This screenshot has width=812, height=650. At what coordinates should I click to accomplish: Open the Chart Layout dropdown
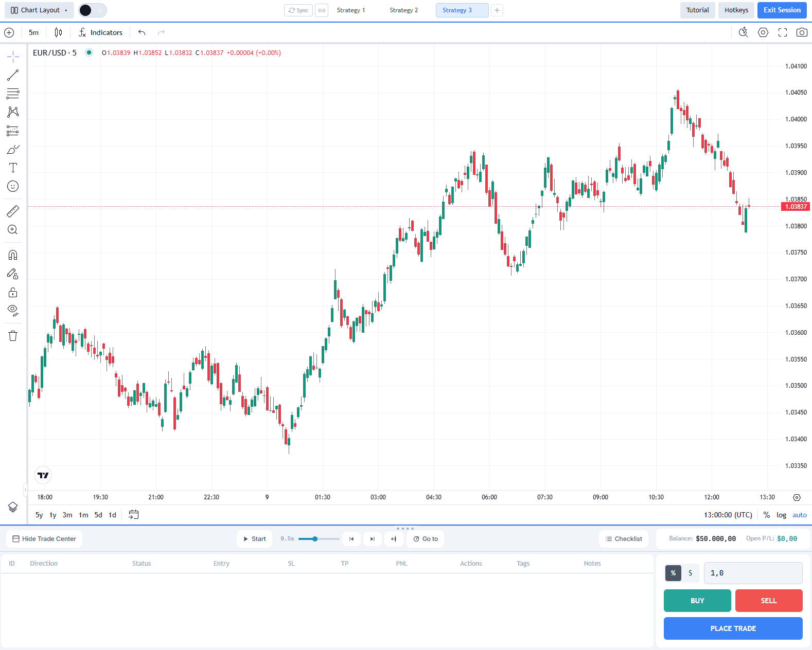(x=39, y=10)
